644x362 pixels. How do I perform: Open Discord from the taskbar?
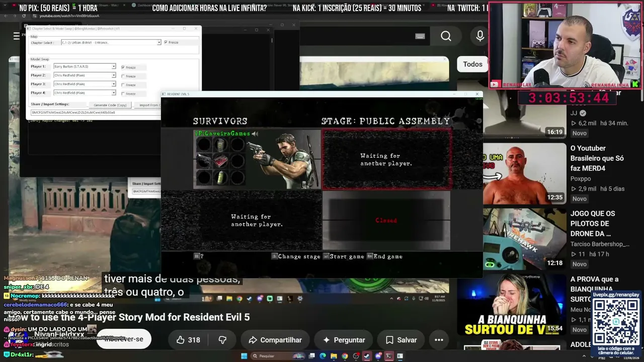tap(378, 356)
